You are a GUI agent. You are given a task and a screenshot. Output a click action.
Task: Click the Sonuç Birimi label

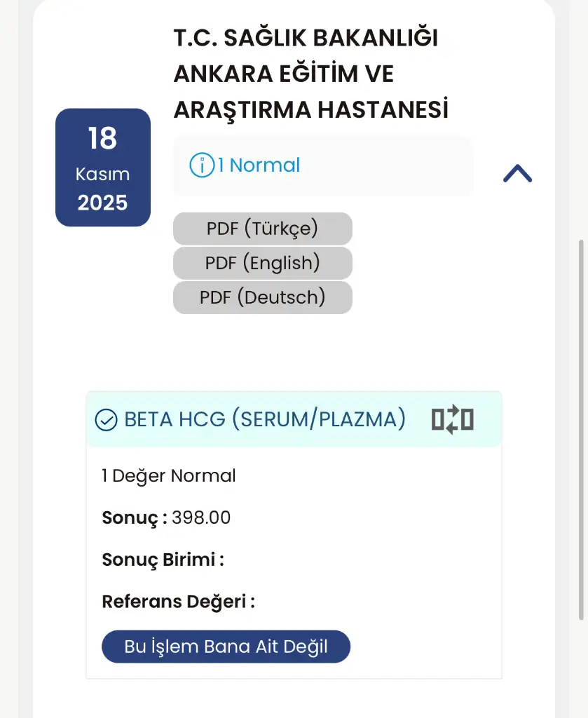[x=163, y=560]
